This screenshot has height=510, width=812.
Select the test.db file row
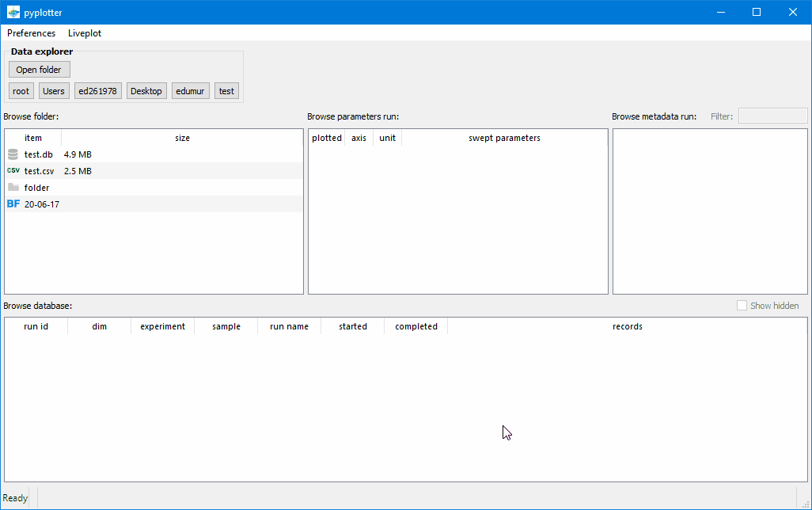(154, 154)
